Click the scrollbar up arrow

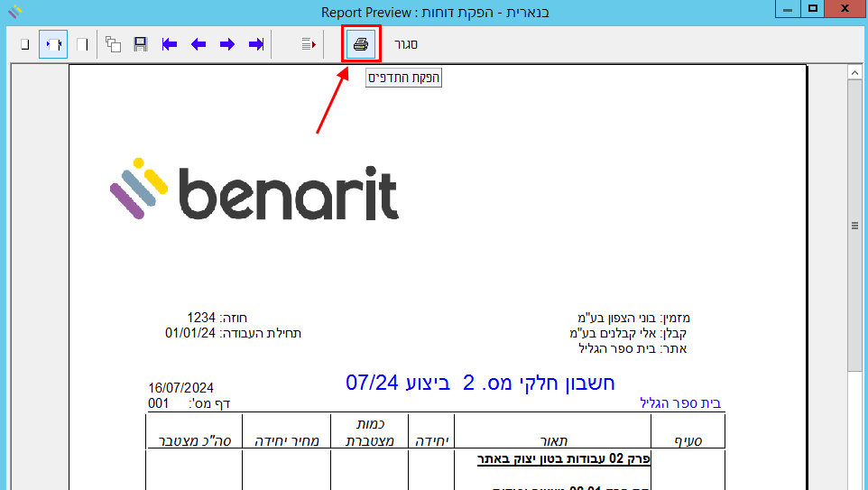tap(854, 72)
